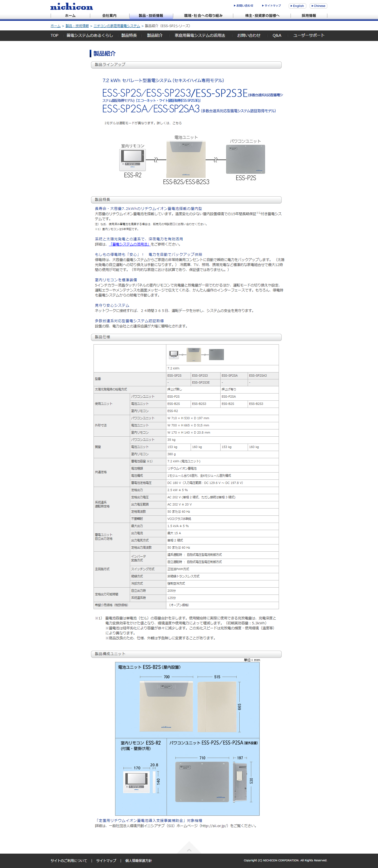Viewport: 378px width, 868px height.
Task: Select 家庭用蓄電システムの活用法 in submenu
Action: [200, 35]
